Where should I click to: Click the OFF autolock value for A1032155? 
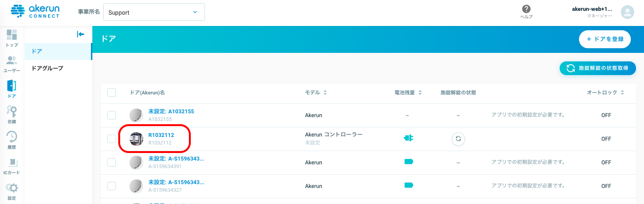click(606, 115)
